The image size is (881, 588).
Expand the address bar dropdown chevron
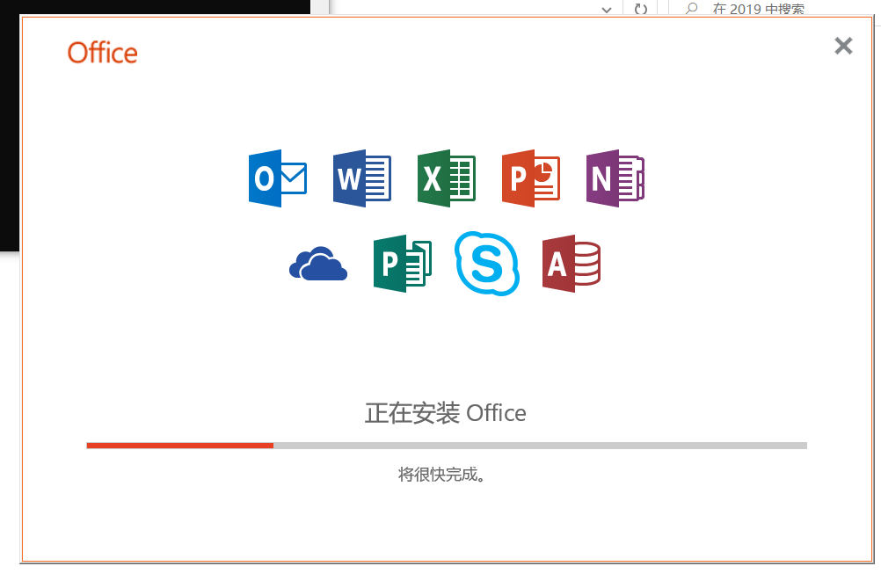coord(607,9)
